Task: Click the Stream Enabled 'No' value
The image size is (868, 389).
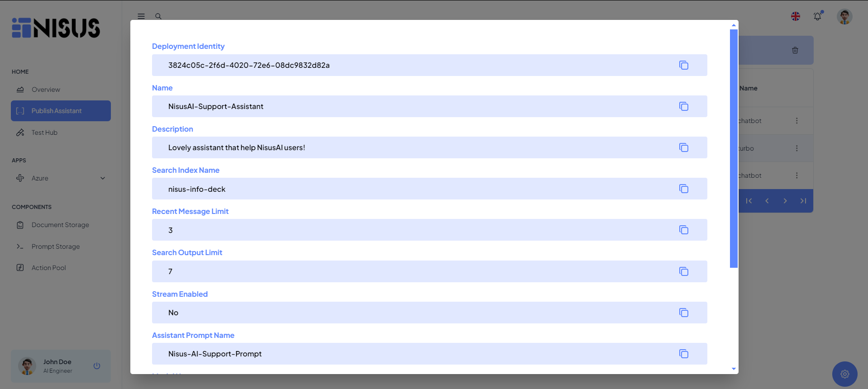Action: [x=173, y=313]
